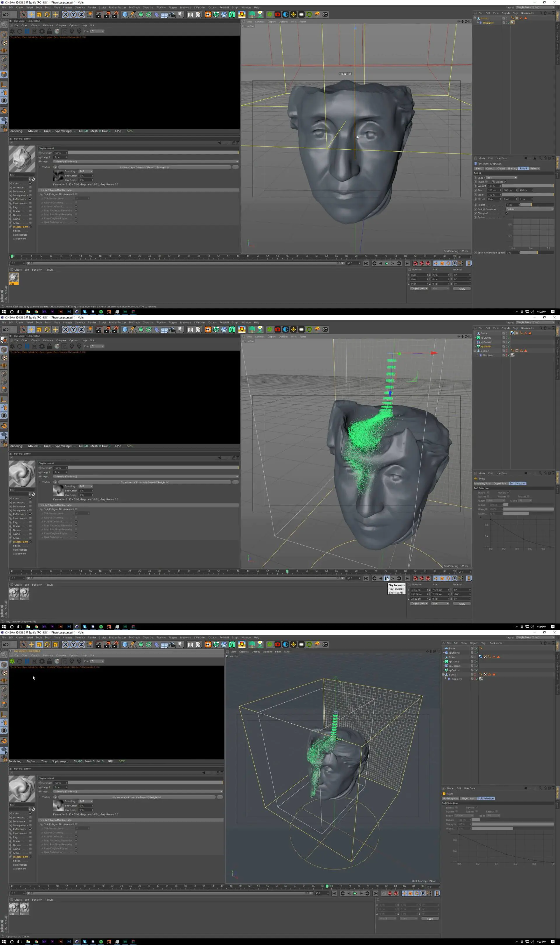Viewport: 560px width, 945px height.
Task: Switch to Shading tab in top screenshot
Action: [512, 169]
